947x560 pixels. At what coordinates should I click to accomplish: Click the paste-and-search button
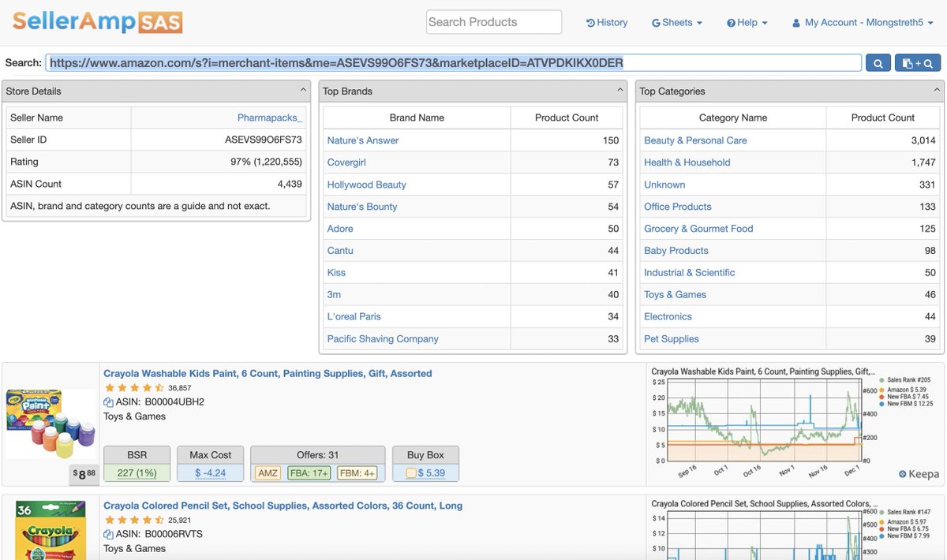click(x=917, y=63)
